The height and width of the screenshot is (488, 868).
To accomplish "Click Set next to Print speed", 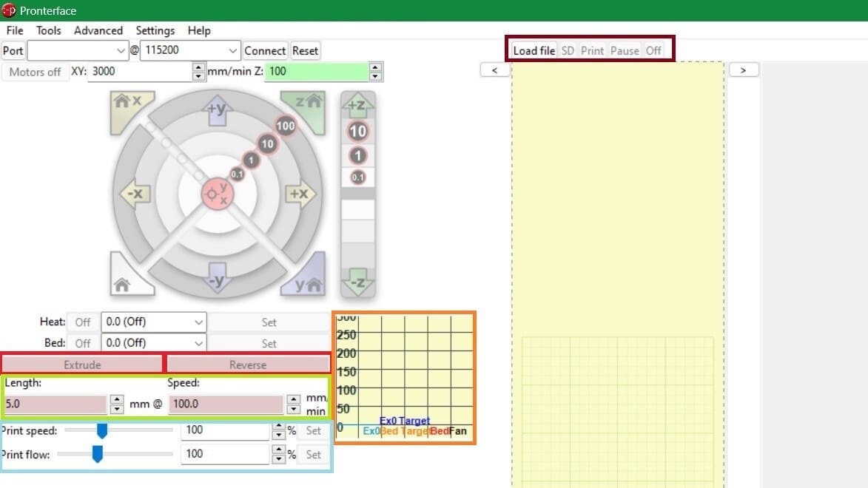I will tap(313, 430).
